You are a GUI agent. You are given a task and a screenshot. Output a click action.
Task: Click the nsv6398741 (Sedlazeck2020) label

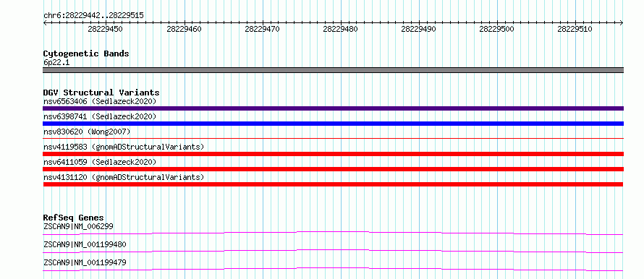(x=100, y=116)
